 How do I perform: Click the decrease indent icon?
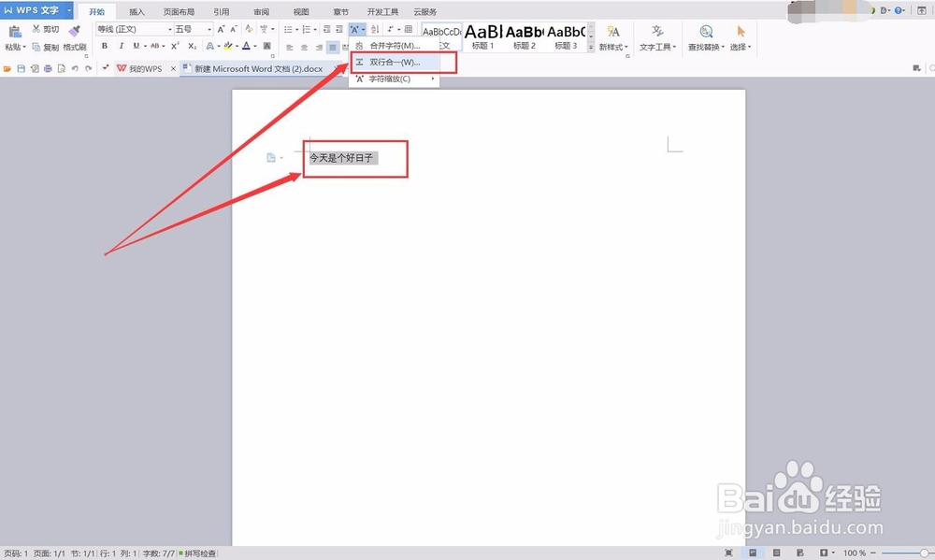coord(326,29)
